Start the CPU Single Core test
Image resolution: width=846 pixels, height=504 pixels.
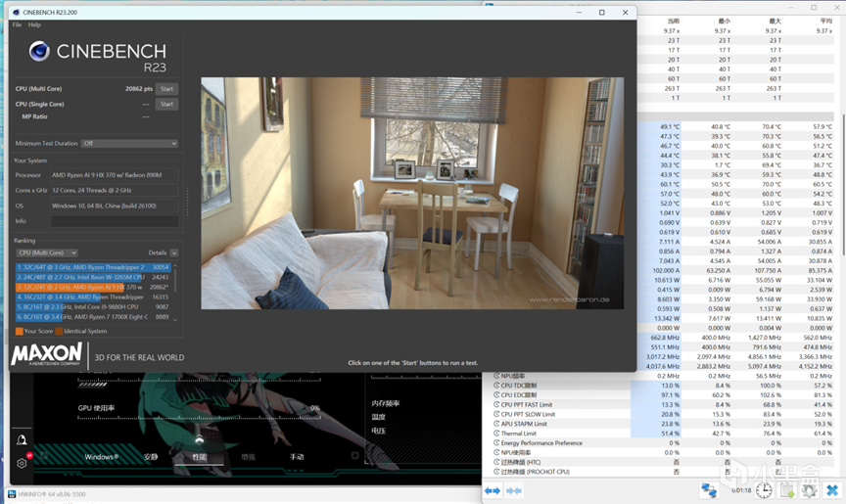[x=166, y=104]
